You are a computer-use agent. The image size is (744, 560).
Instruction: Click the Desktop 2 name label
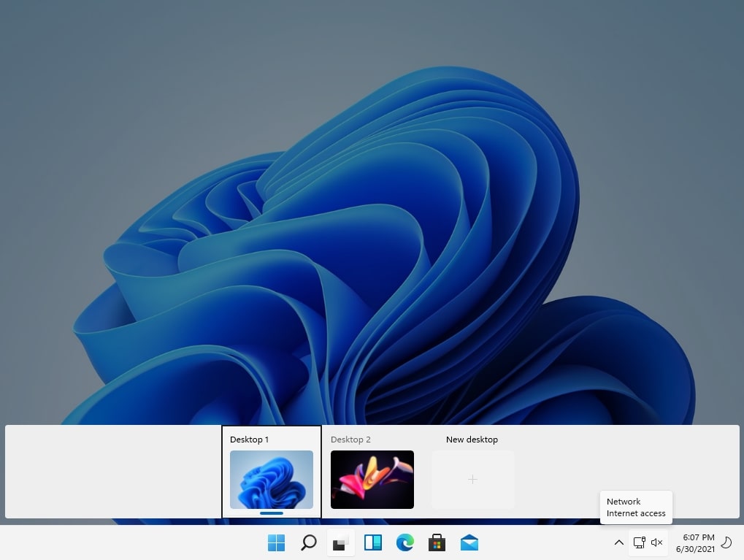[x=350, y=440]
